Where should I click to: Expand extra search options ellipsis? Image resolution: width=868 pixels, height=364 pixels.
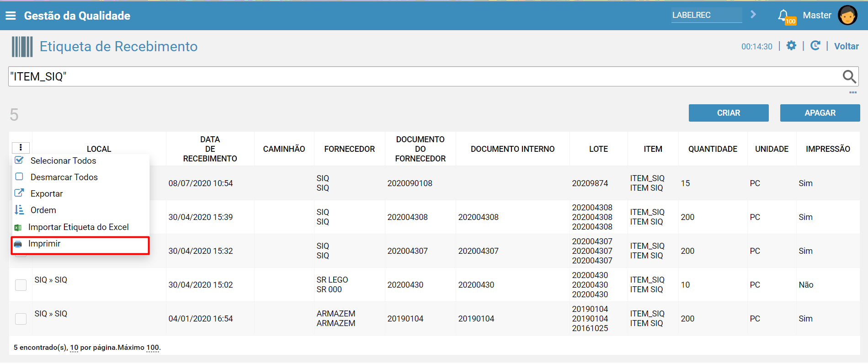(x=853, y=92)
